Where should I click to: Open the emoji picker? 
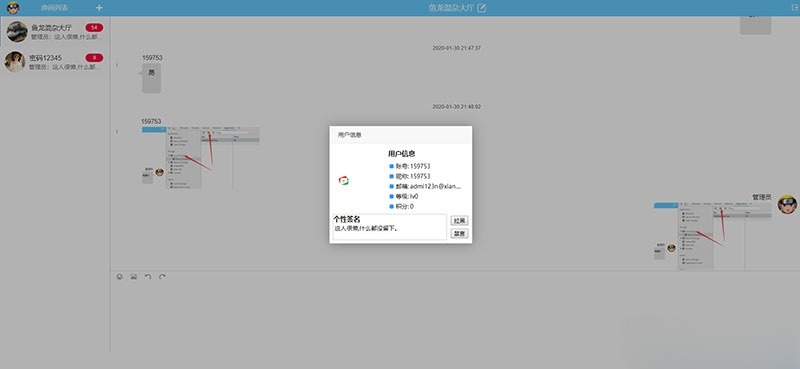coord(119,277)
